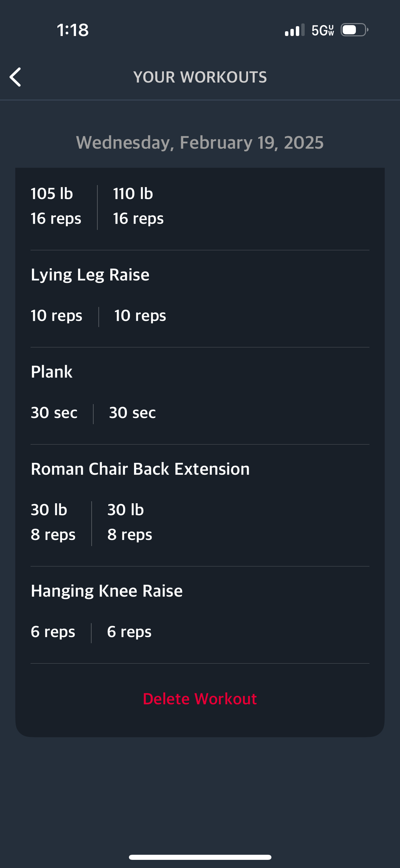400x868 pixels.
Task: Tap the second Plank 30 sec set
Action: [132, 413]
